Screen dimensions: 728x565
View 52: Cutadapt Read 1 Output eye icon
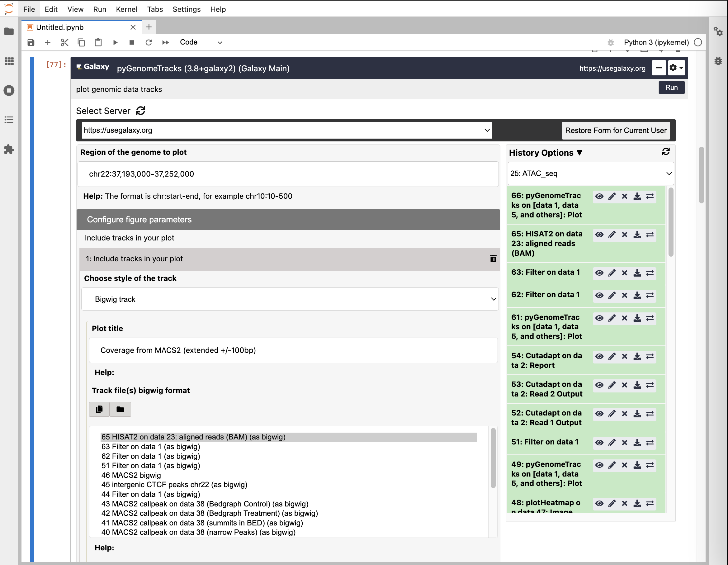point(599,414)
